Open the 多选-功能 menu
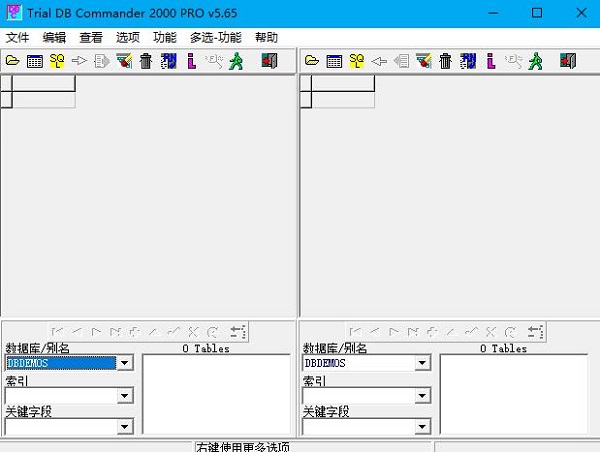The height and width of the screenshot is (452, 600). tap(216, 38)
